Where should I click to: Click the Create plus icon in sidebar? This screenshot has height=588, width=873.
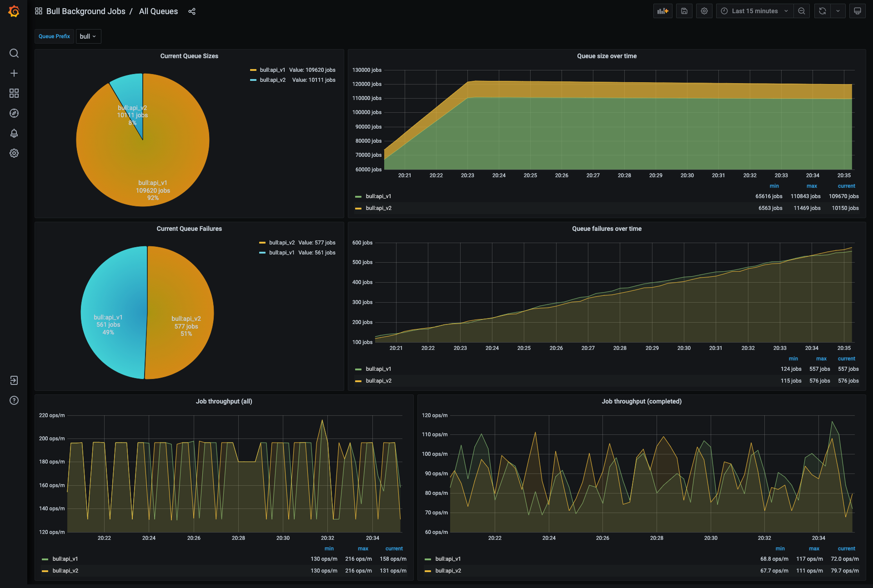tap(14, 73)
